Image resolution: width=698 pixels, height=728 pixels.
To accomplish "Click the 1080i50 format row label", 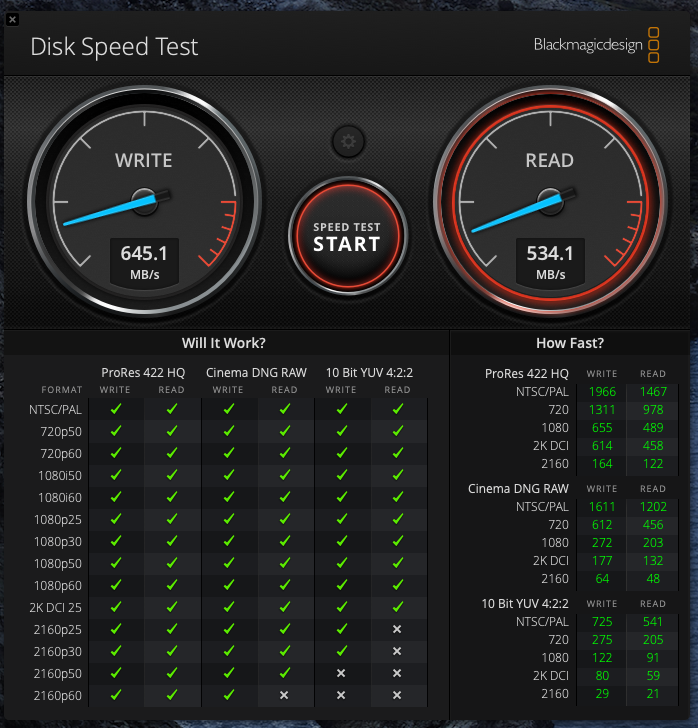I will pyautogui.click(x=60, y=475).
